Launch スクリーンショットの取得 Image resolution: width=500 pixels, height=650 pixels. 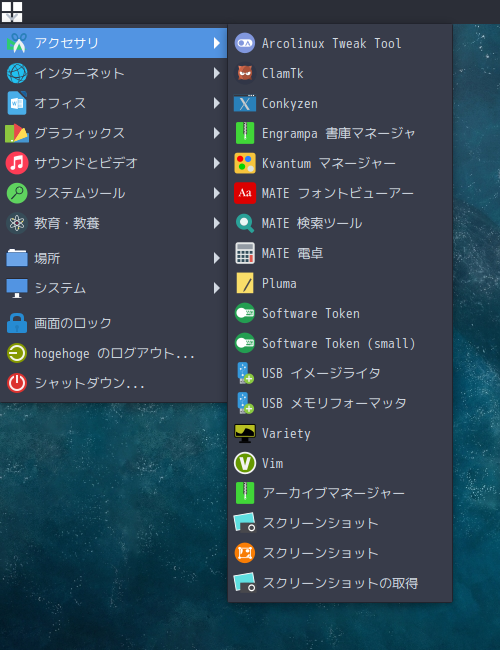[x=340, y=583]
